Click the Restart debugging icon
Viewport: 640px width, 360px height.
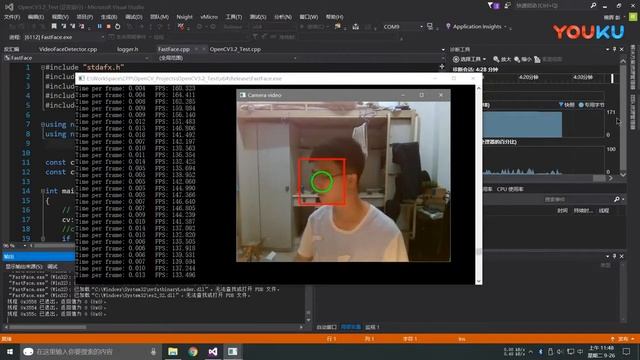click(118, 26)
